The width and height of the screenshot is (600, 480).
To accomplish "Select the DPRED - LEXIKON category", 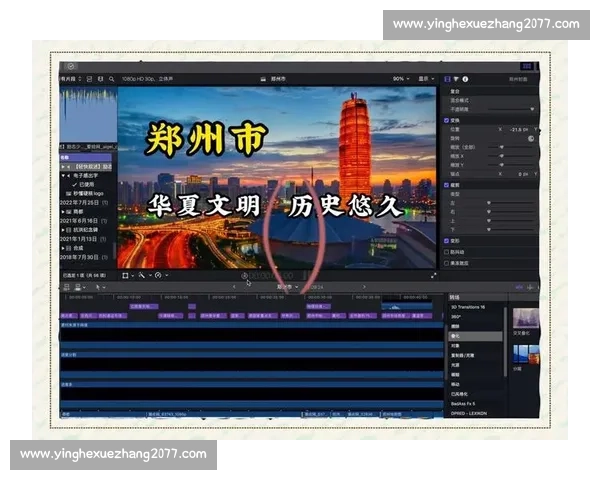I will [469, 413].
